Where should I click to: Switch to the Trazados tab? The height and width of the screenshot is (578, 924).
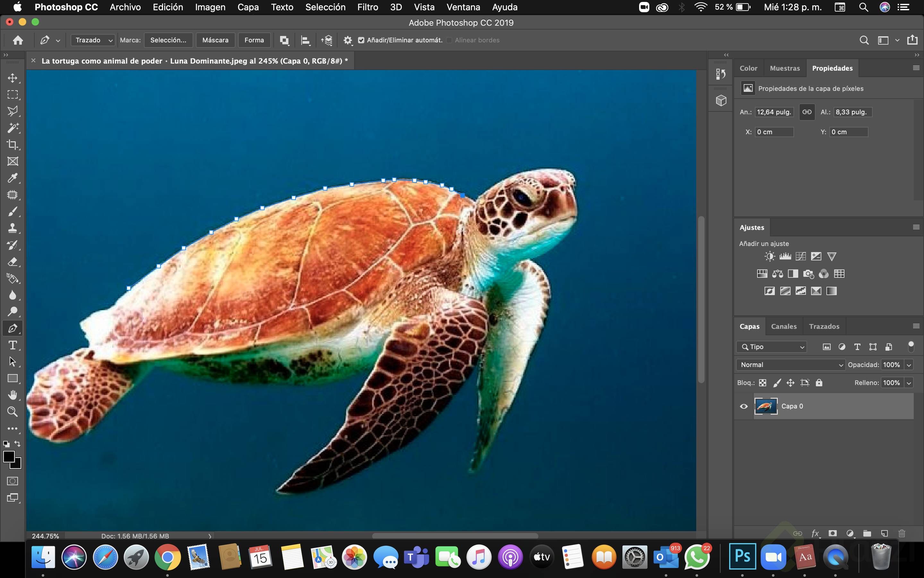[x=824, y=327]
